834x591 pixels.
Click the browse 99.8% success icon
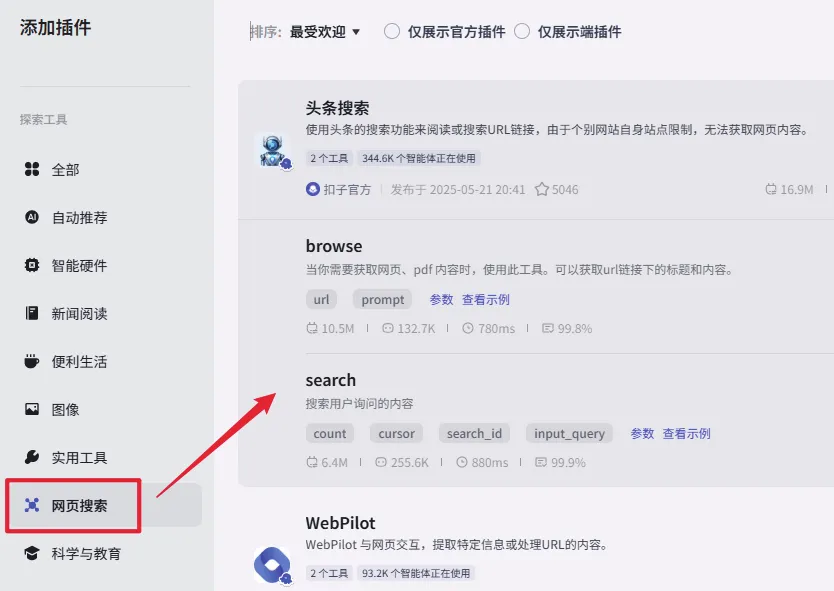click(548, 328)
